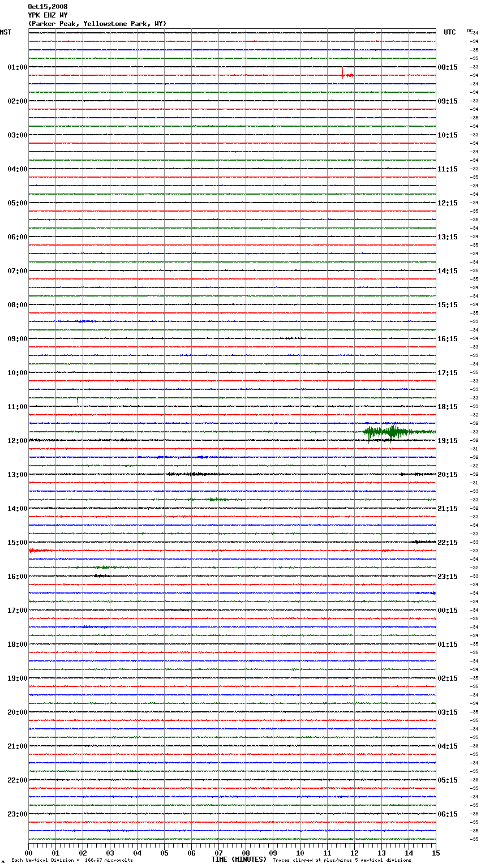Screen dimensions: 481x868
Task: Click the 06:15 UTC time label
Action: click(448, 814)
